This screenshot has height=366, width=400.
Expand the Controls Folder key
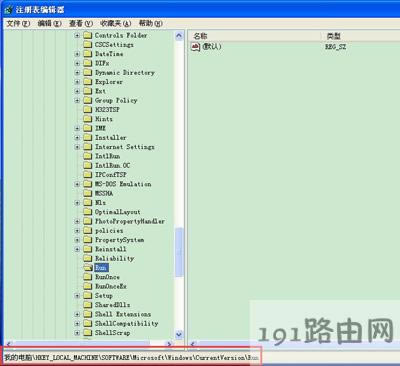point(77,35)
